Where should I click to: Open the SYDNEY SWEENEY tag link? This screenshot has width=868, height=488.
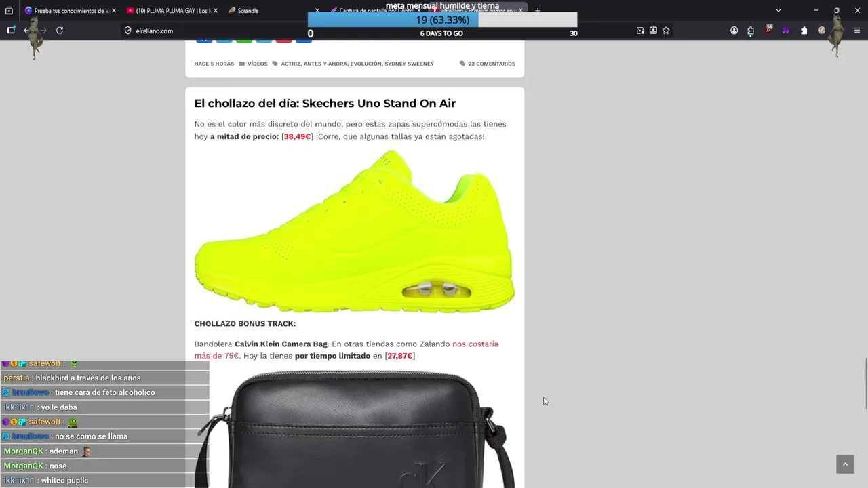pos(409,64)
